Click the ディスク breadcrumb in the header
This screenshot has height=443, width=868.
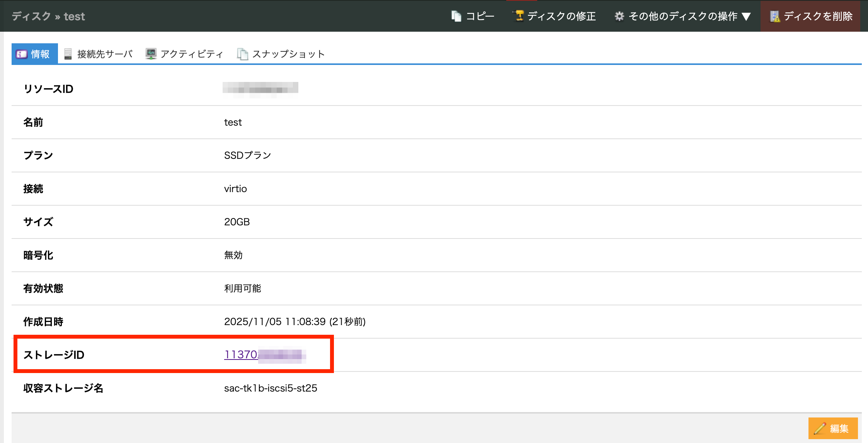tap(31, 16)
